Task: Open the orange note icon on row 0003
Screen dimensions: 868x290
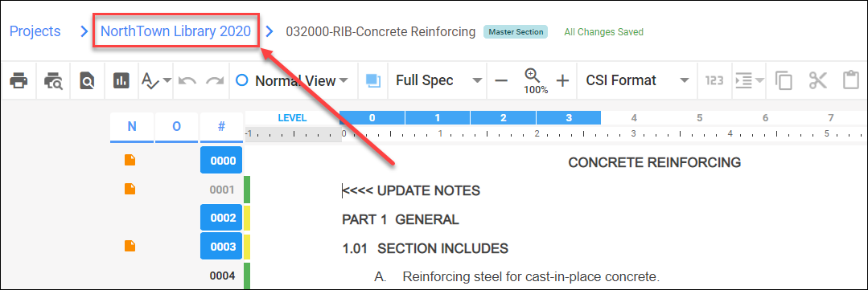Action: pos(130,245)
